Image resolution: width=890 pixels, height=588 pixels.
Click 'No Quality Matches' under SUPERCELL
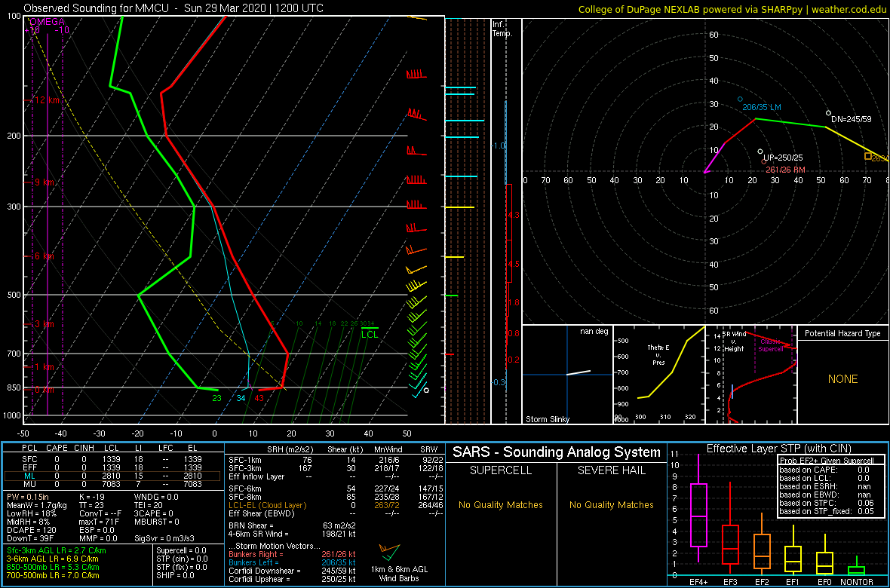point(501,505)
